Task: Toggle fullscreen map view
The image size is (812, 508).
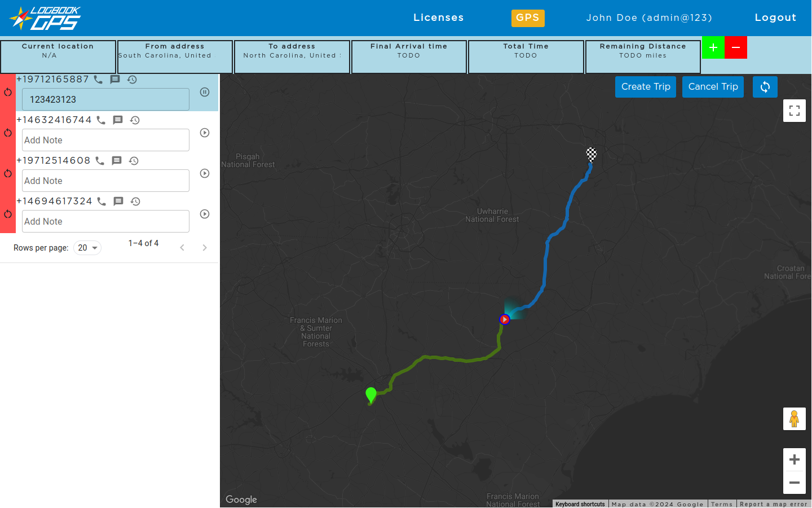Action: point(794,111)
